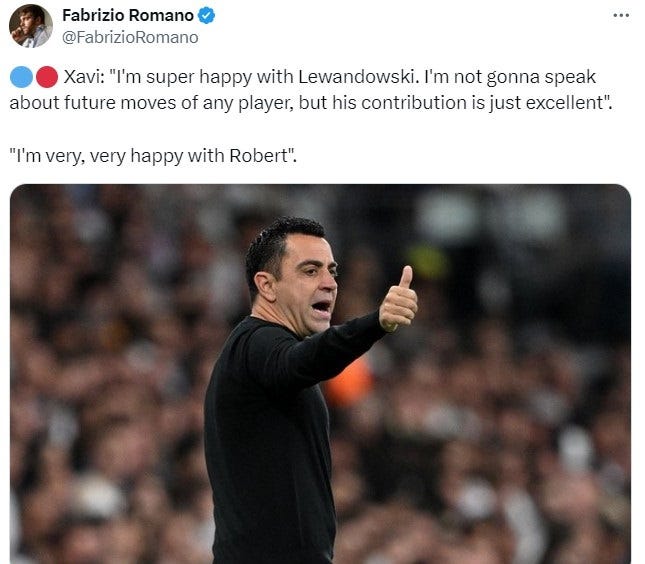Open the Fabrizio Romano display name link
Image resolution: width=645 pixels, height=564 pixels.
(x=128, y=16)
